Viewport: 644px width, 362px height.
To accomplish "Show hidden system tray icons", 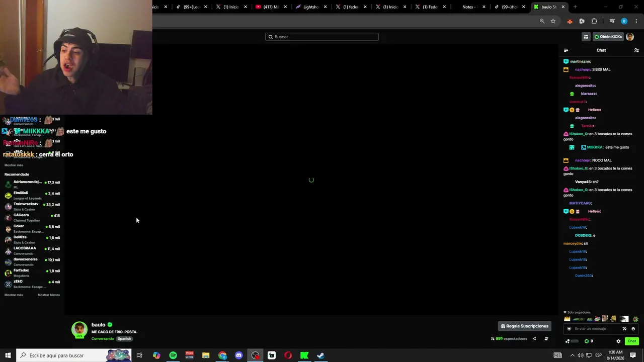I will click(572, 355).
